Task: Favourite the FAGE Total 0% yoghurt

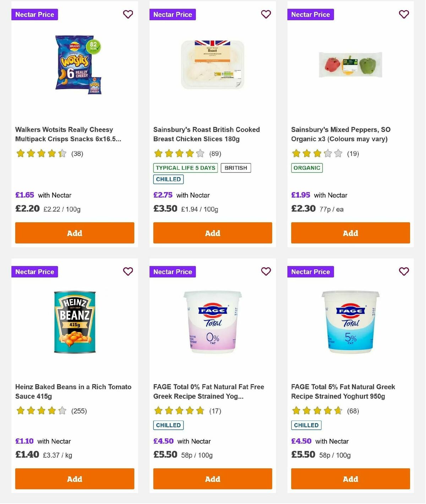Action: (266, 271)
